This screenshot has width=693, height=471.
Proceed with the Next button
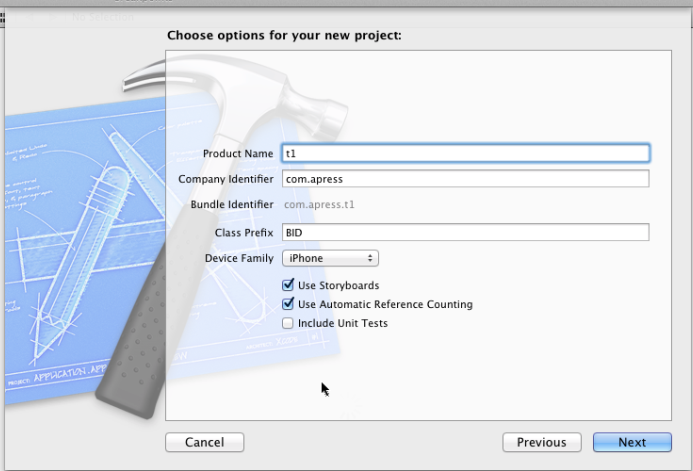tap(632, 442)
